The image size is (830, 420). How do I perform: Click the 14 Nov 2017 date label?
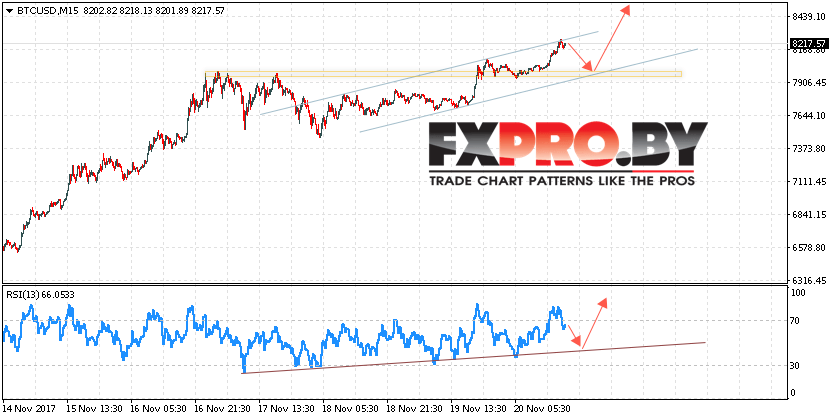click(x=28, y=409)
